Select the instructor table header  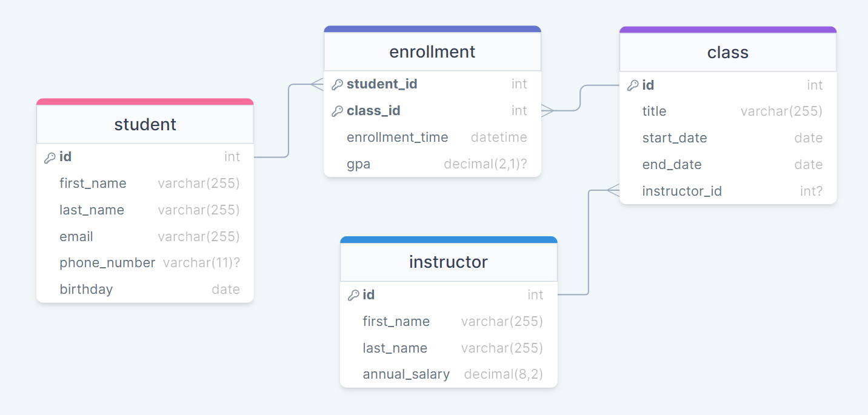click(x=449, y=262)
